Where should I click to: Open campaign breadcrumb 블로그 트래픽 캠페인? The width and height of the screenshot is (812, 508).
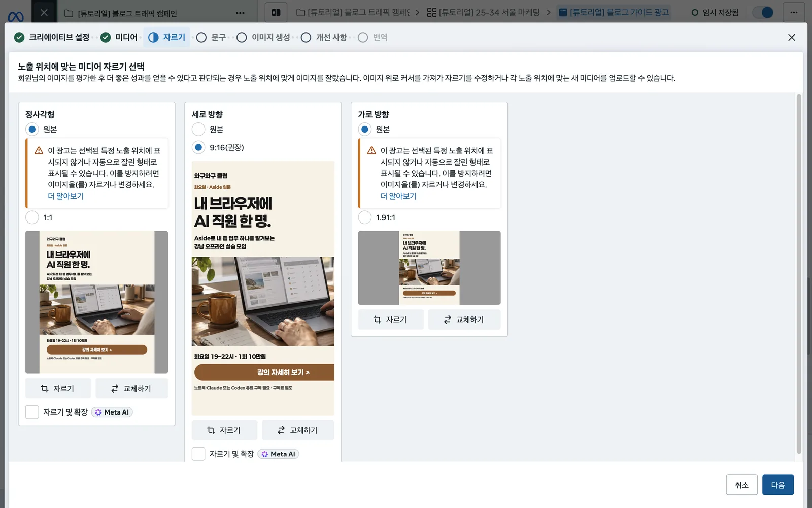[x=353, y=12]
